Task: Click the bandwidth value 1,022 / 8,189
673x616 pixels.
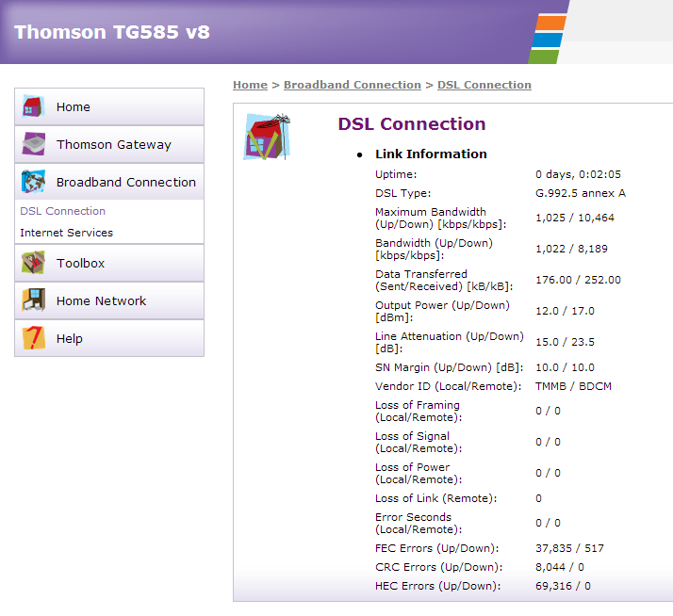Action: pyautogui.click(x=571, y=249)
